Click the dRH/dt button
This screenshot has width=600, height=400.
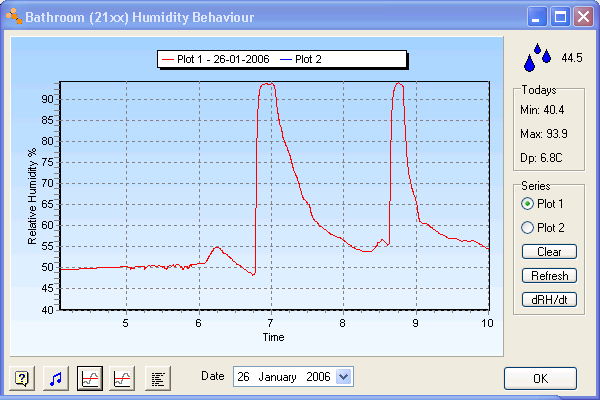coord(549,299)
